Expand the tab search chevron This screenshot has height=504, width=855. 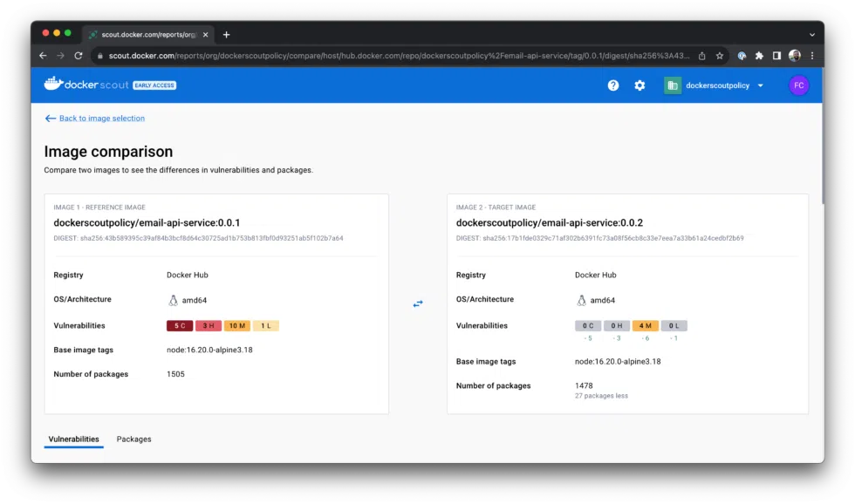click(812, 34)
